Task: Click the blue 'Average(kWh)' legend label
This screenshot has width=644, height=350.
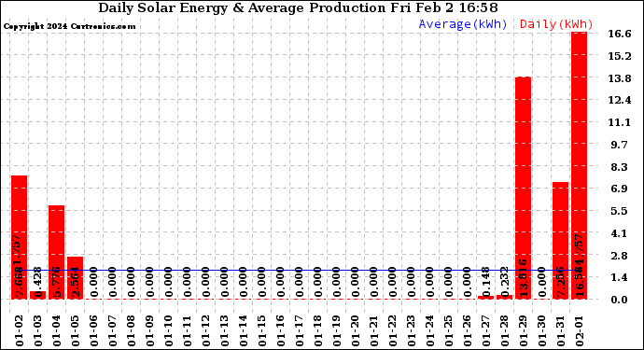Action: click(463, 24)
